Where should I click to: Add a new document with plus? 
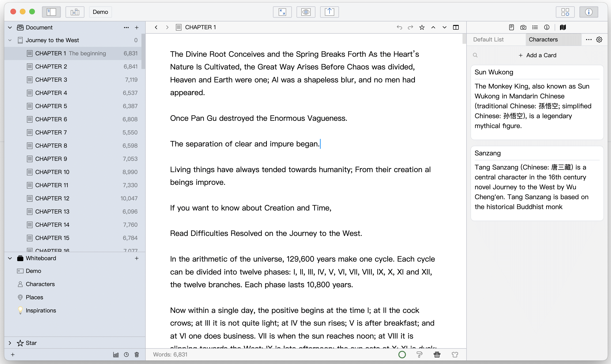[x=137, y=28]
